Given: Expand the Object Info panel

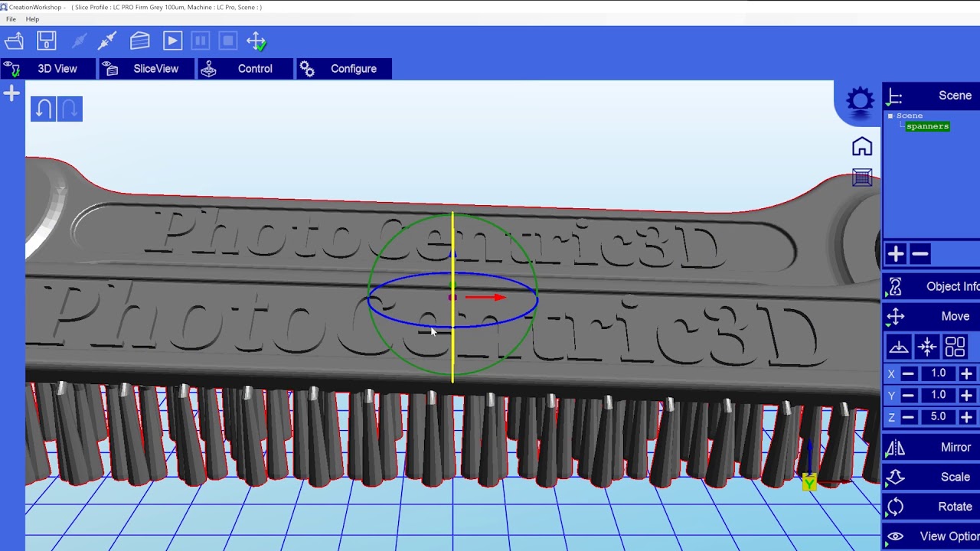Looking at the screenshot, I should [x=932, y=286].
